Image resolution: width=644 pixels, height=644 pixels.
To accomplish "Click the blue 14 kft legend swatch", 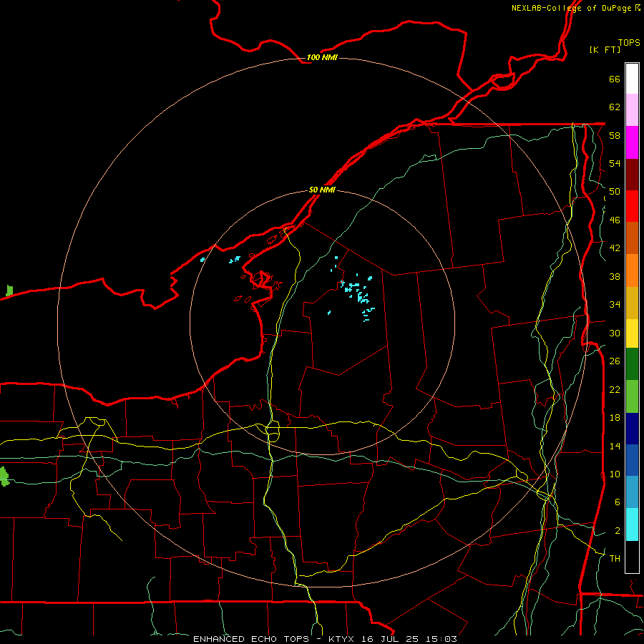I will [x=632, y=460].
